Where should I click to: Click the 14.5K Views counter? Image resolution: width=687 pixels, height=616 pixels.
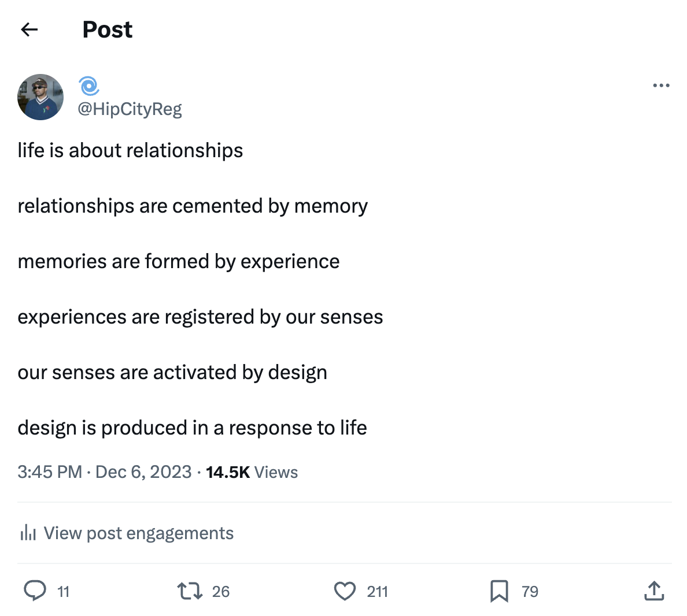click(x=252, y=472)
